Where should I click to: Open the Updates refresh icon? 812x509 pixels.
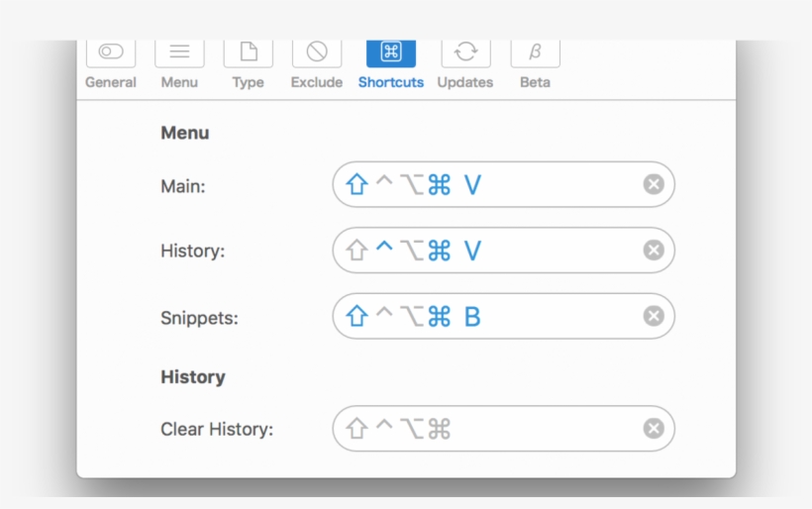tap(465, 52)
